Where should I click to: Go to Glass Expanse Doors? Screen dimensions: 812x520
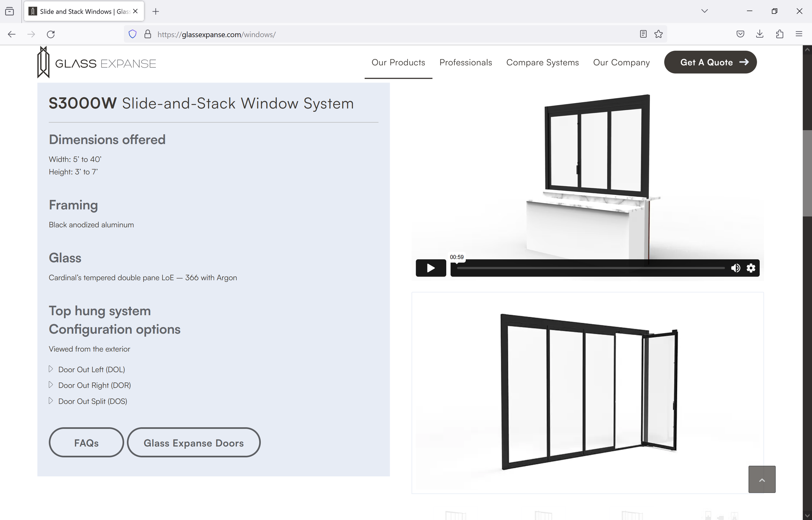pyautogui.click(x=194, y=442)
